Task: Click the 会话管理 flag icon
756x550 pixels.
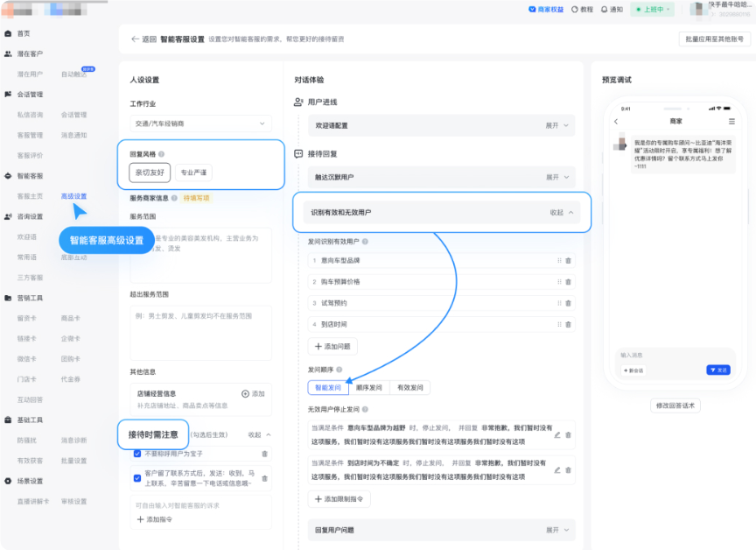Action: (x=8, y=95)
